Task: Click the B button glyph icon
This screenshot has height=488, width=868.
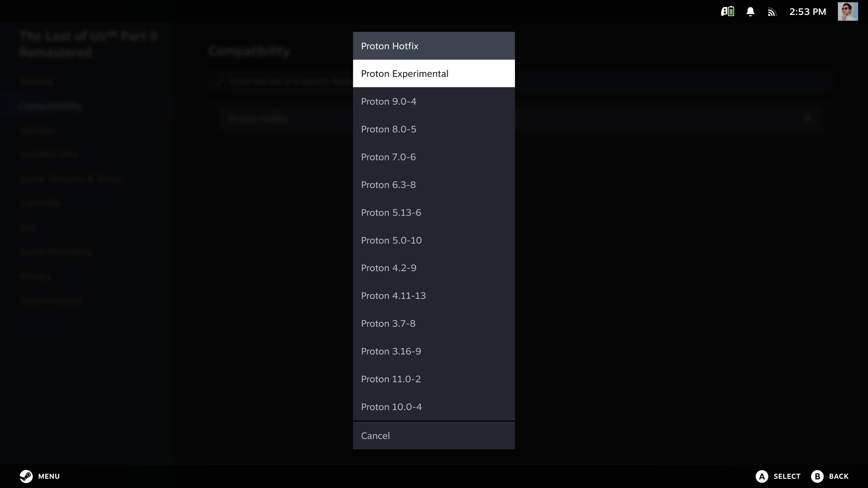Action: [x=817, y=476]
